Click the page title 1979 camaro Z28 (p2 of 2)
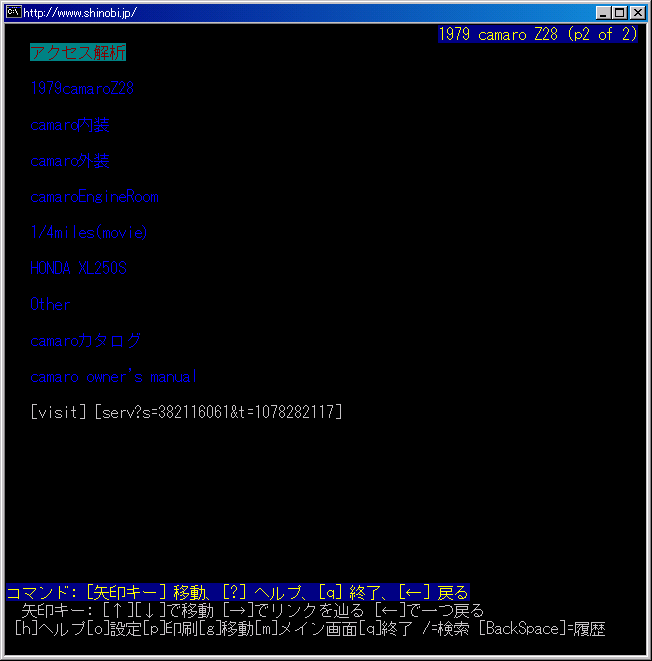The height and width of the screenshot is (661, 652). pyautogui.click(x=538, y=34)
